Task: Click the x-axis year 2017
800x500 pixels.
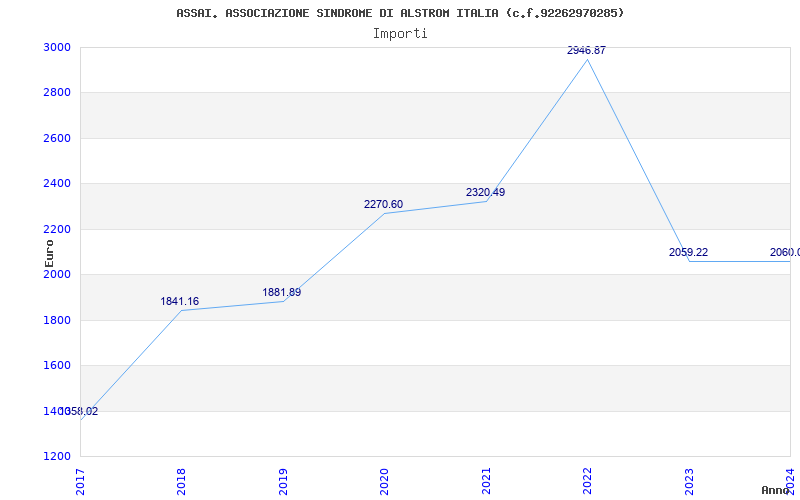Action: [x=80, y=482]
